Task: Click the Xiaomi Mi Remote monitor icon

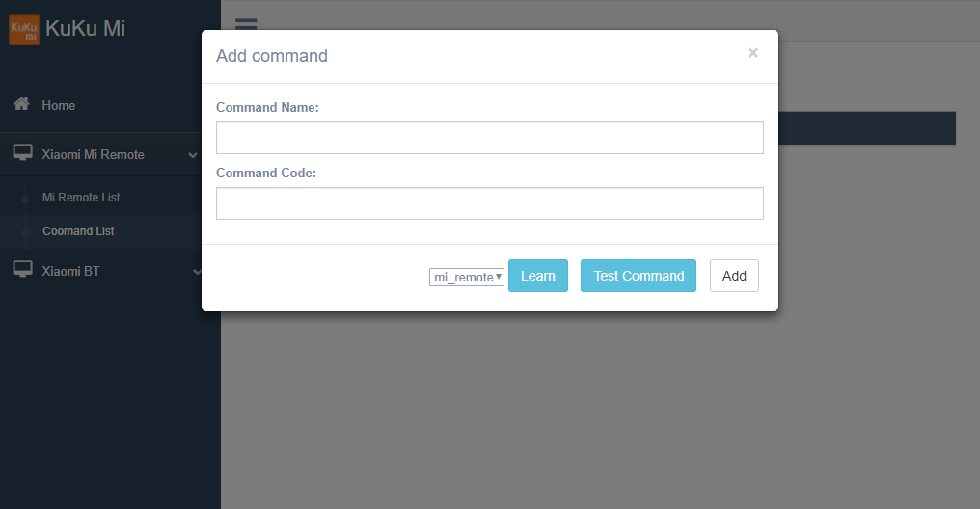Action: point(22,153)
